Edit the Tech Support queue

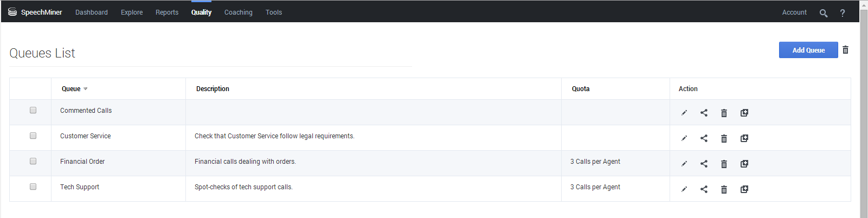pyautogui.click(x=684, y=189)
